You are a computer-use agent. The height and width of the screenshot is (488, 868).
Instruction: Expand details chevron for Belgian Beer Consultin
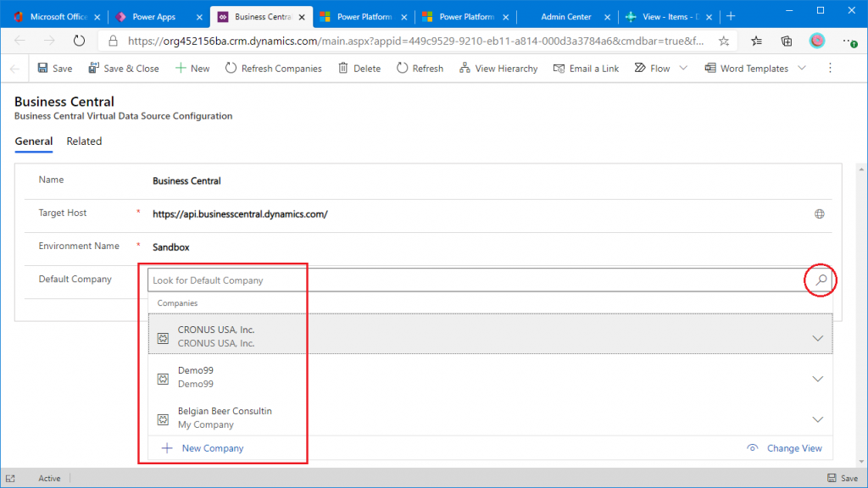coord(818,419)
